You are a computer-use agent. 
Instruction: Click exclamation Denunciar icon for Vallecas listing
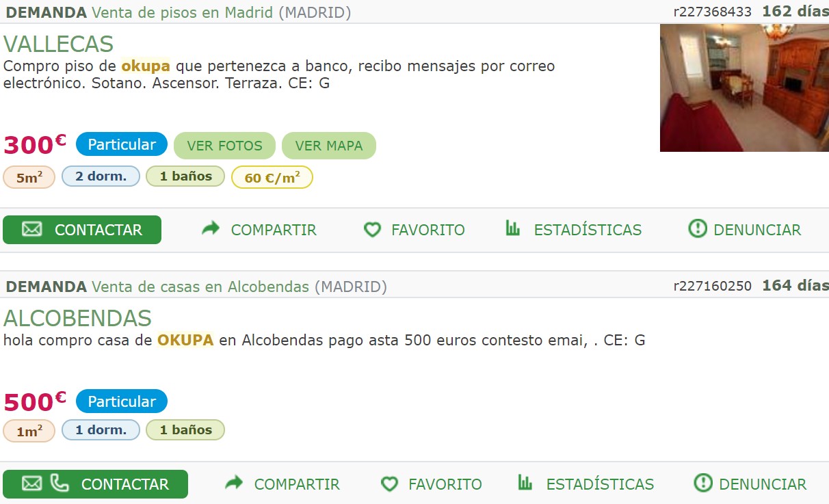[x=698, y=229]
